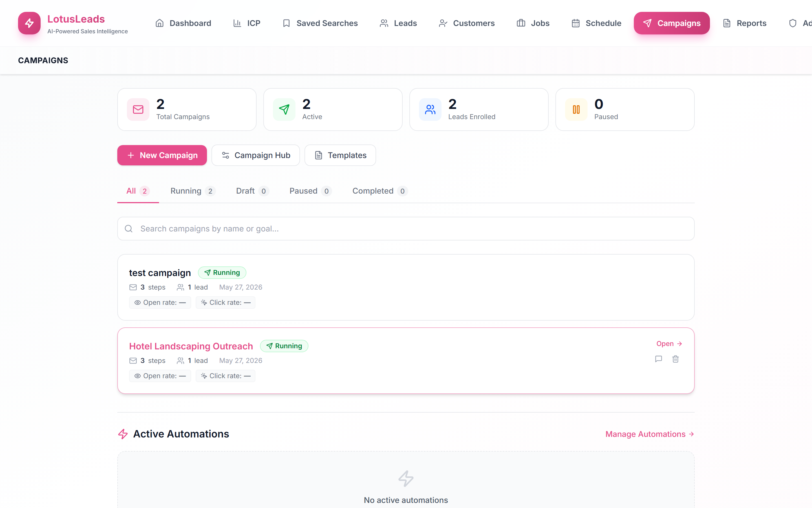
Task: Click the Click rate chip on test campaign
Action: (x=226, y=302)
